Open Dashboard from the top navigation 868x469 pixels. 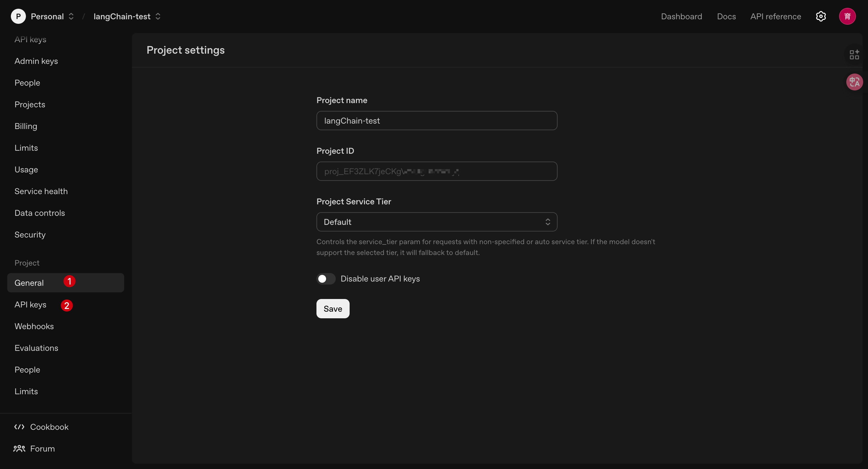[681, 16]
